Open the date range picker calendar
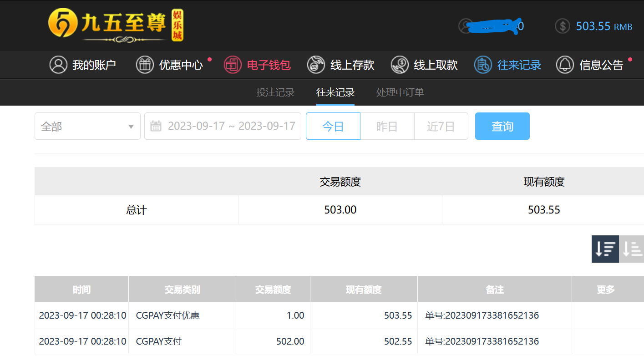Screen dimensions: 644x356 click(x=223, y=126)
